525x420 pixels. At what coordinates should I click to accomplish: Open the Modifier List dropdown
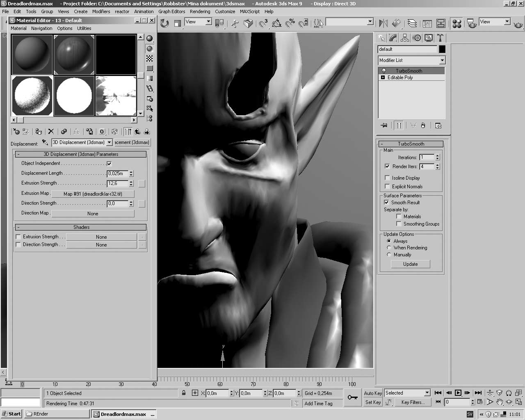(x=442, y=60)
